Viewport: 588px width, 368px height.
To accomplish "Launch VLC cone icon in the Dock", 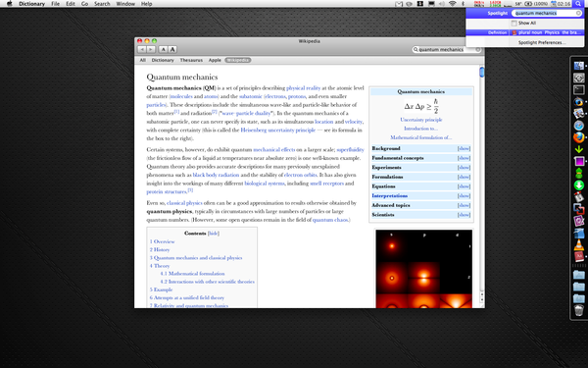I will [x=578, y=244].
